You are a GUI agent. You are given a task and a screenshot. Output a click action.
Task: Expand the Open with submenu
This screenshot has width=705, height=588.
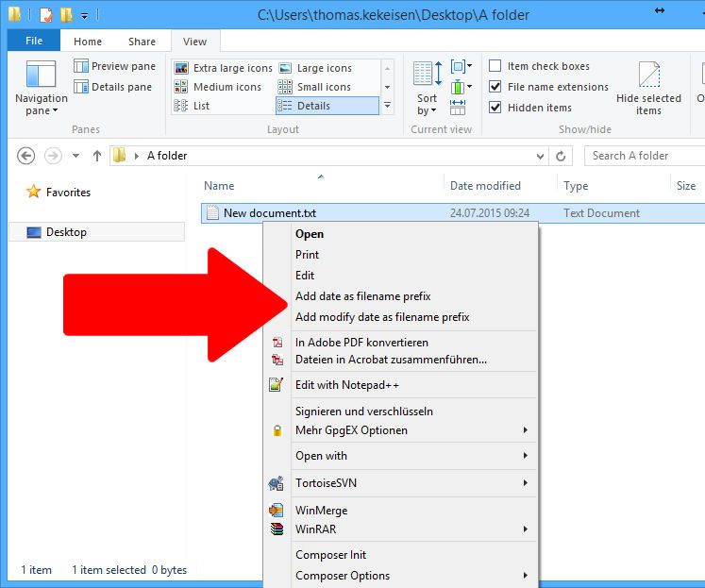[x=525, y=455]
